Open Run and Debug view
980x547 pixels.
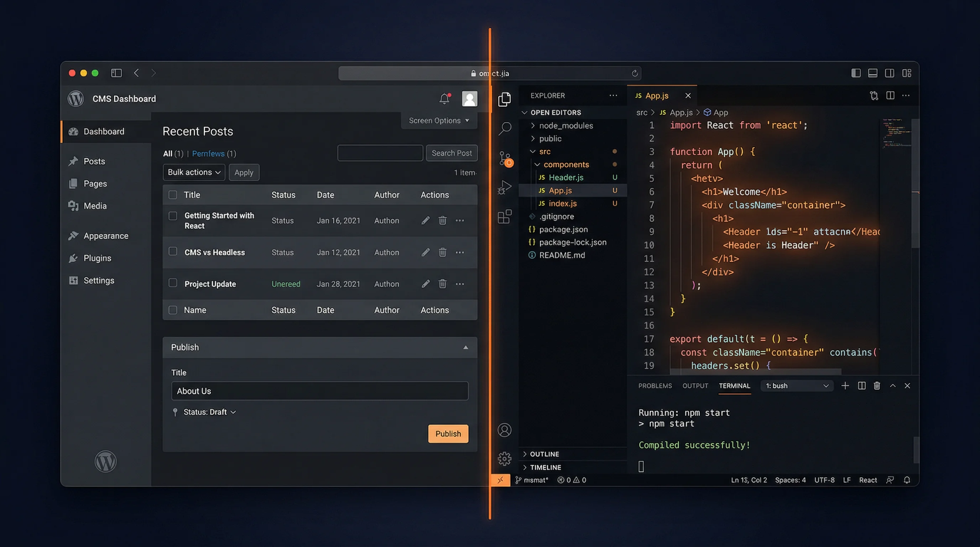tap(505, 188)
